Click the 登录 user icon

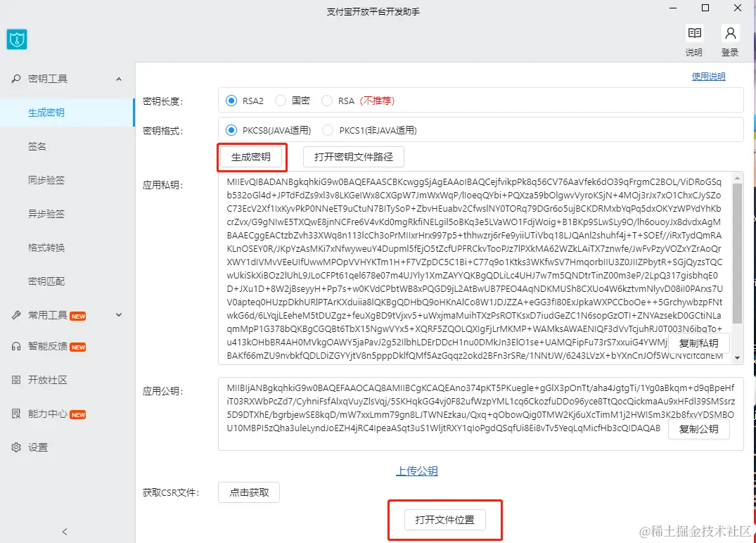(x=730, y=33)
